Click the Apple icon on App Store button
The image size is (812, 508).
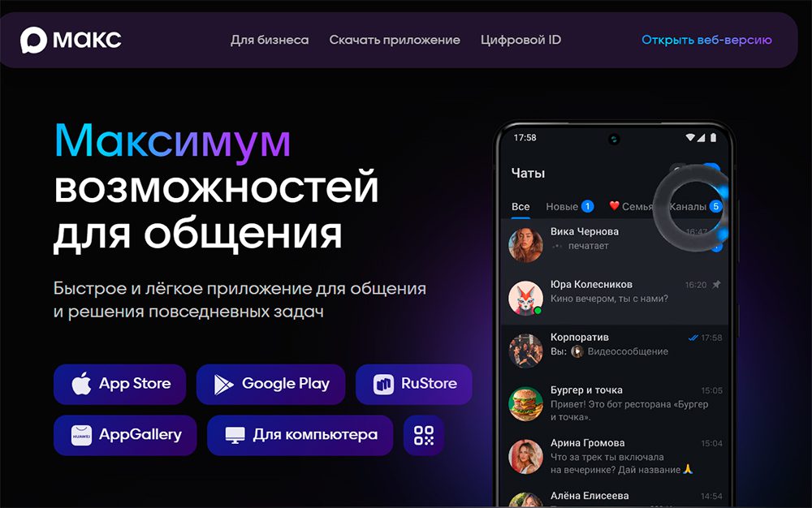(x=81, y=385)
